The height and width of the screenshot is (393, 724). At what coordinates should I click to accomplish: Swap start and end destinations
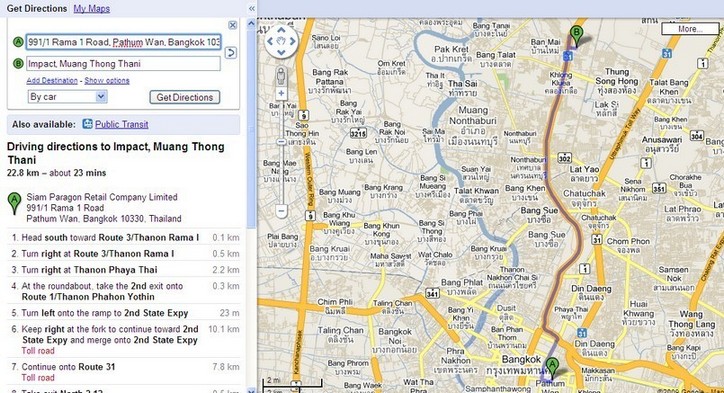(x=230, y=53)
